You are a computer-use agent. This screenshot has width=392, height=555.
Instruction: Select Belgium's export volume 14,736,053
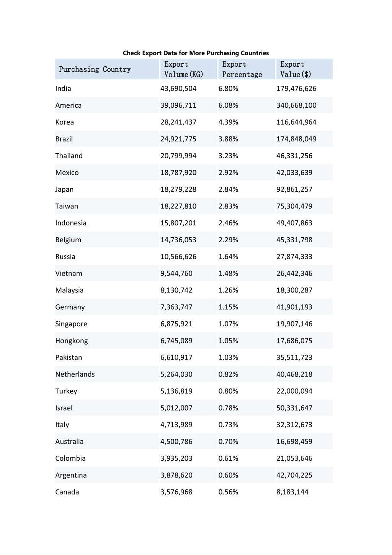[x=178, y=240]
